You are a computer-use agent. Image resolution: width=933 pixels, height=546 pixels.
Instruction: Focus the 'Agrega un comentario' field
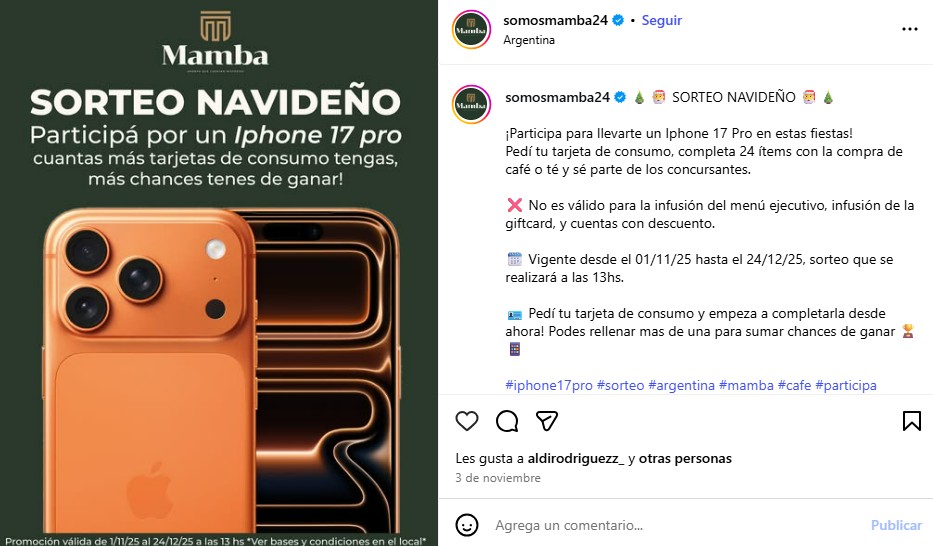point(678,525)
